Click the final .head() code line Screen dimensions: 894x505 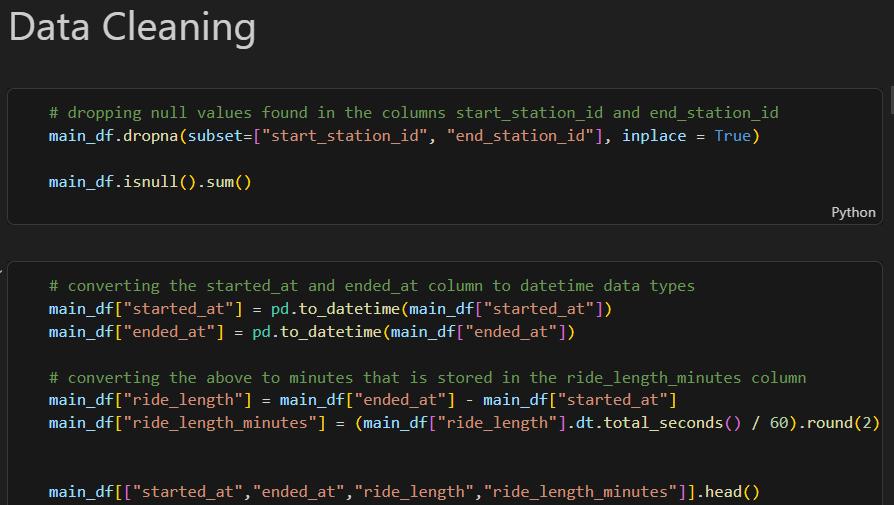pos(404,491)
